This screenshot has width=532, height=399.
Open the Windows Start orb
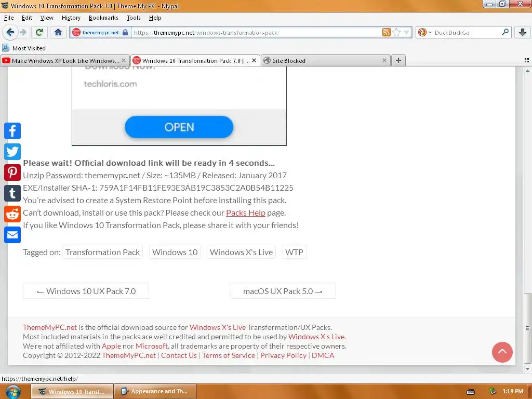(13, 392)
